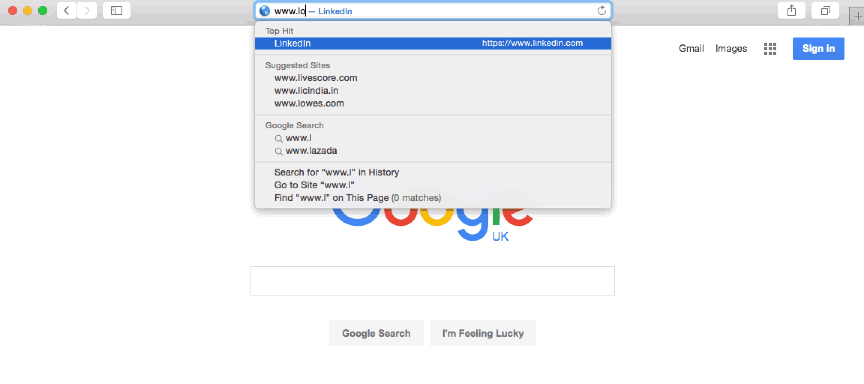Show the sidebar via toolbar icon
Viewport: 864px width, 384px height.
click(x=116, y=10)
